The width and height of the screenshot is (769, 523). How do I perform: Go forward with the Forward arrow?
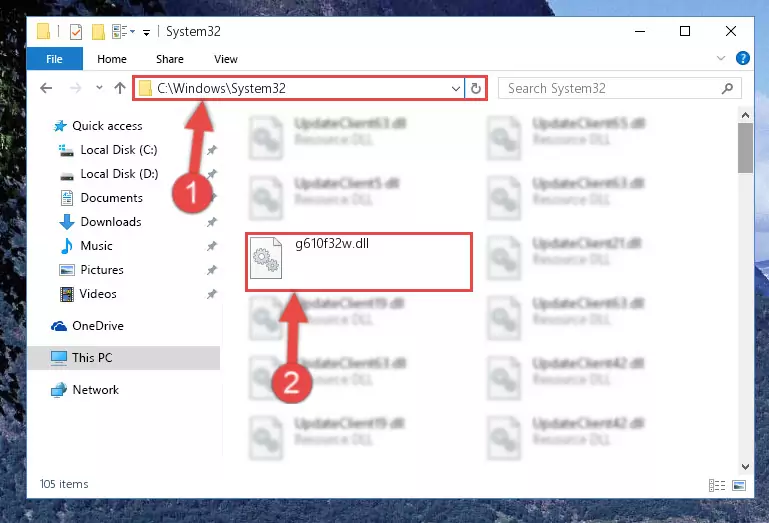coord(76,88)
